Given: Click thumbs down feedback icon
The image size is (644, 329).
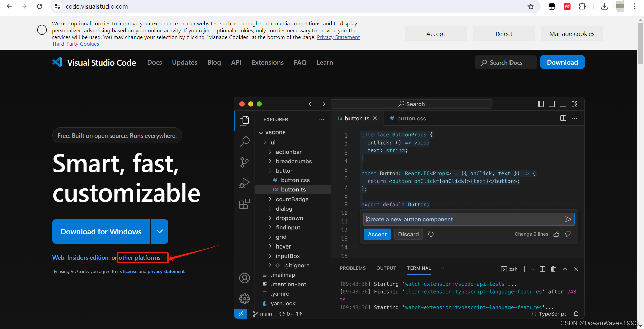Looking at the screenshot, I should [x=568, y=234].
